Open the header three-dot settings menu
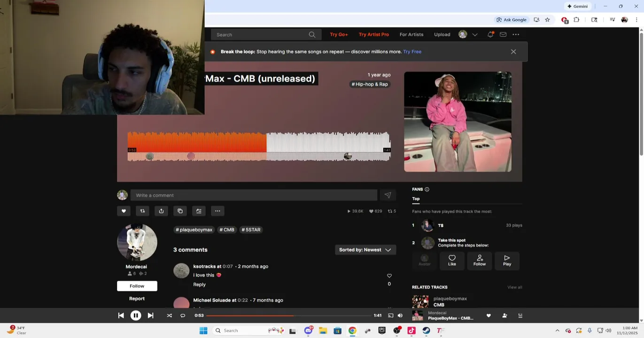Image resolution: width=644 pixels, height=338 pixels. click(x=516, y=34)
